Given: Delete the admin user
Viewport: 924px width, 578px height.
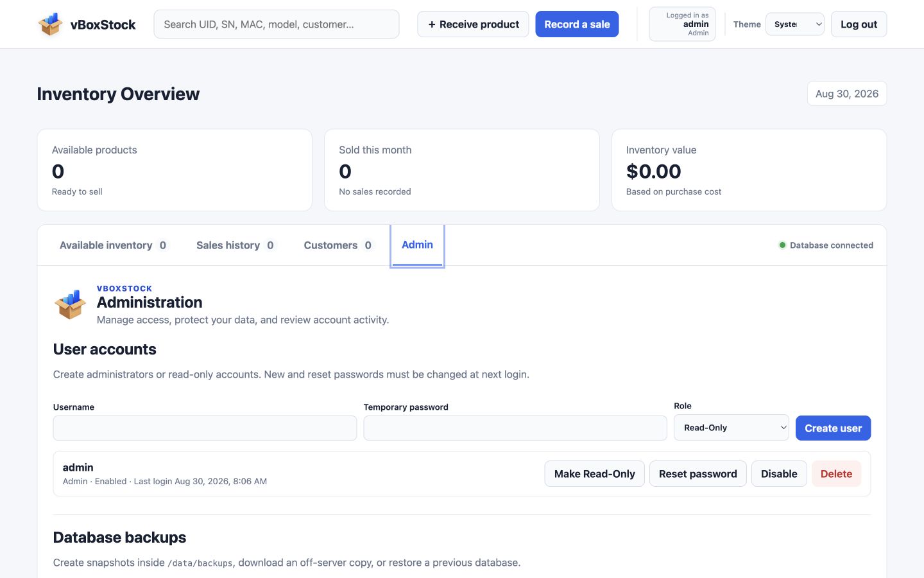Looking at the screenshot, I should coord(836,474).
